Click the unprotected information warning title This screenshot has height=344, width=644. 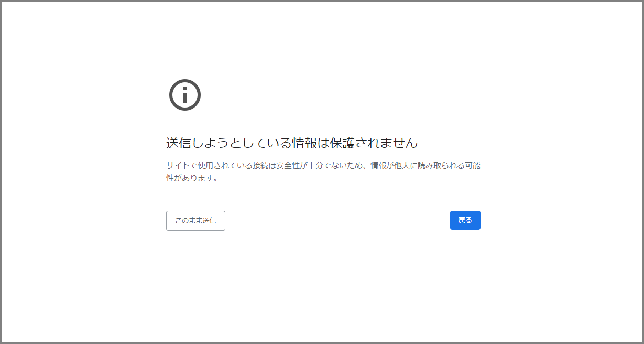292,143
